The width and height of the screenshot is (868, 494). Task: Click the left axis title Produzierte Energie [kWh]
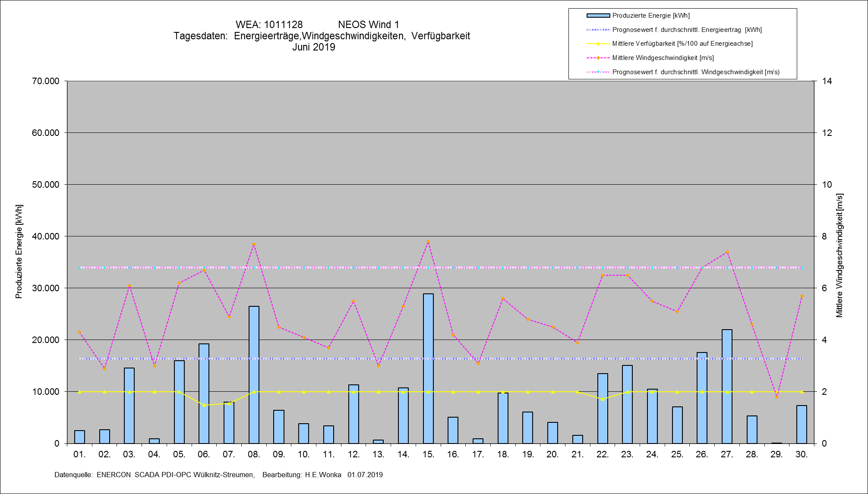19,252
